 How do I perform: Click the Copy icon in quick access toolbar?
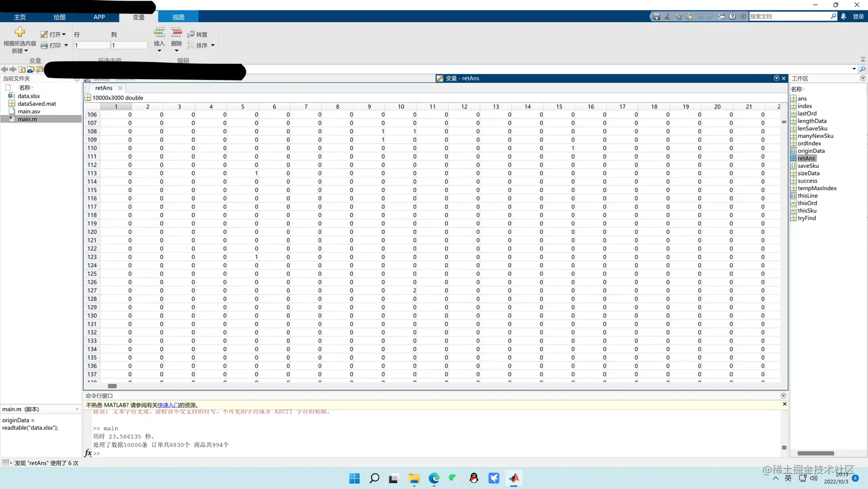coord(678,17)
